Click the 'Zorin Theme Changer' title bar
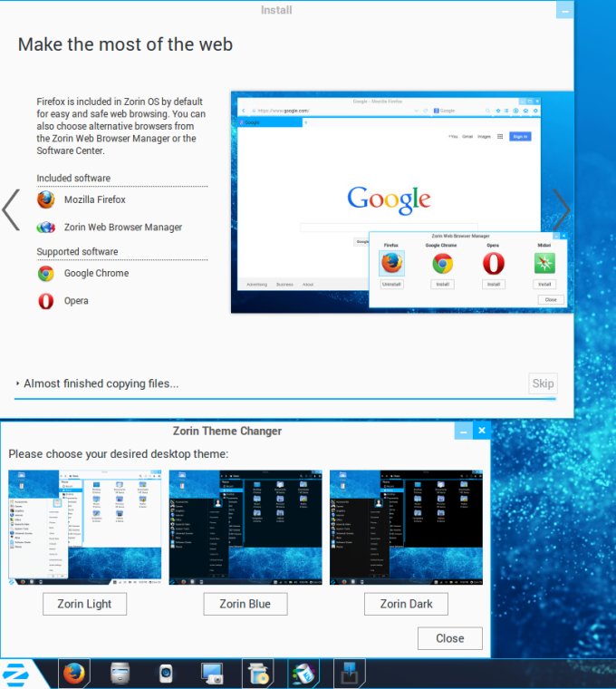The image size is (616, 689). point(227,431)
